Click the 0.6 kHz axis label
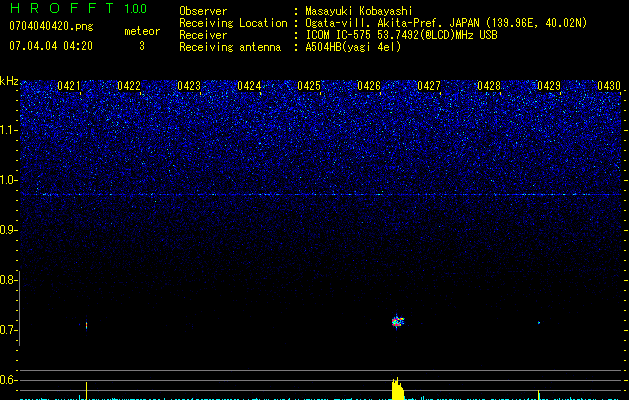Image resolution: width=629 pixels, height=400 pixels. (x=9, y=380)
